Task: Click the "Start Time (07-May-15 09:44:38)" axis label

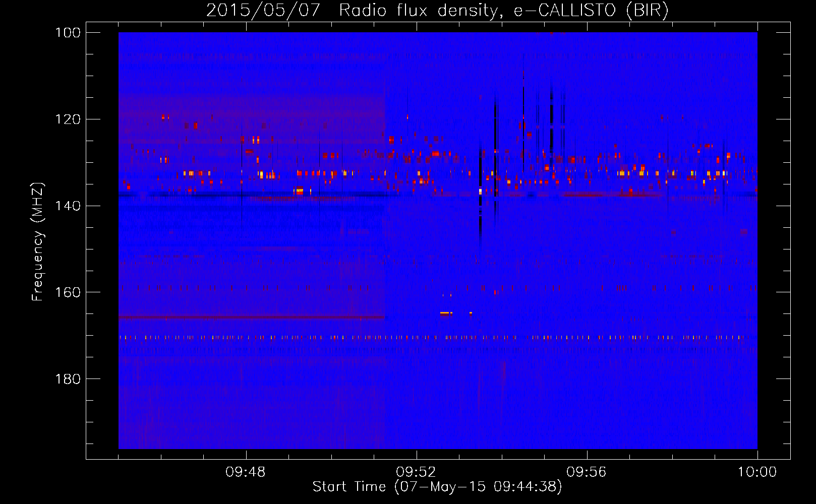Action: 437,487
